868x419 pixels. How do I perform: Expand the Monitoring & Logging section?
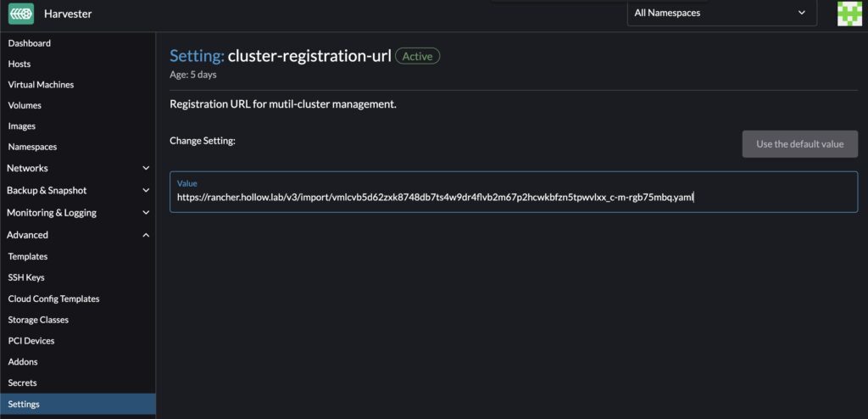point(77,213)
